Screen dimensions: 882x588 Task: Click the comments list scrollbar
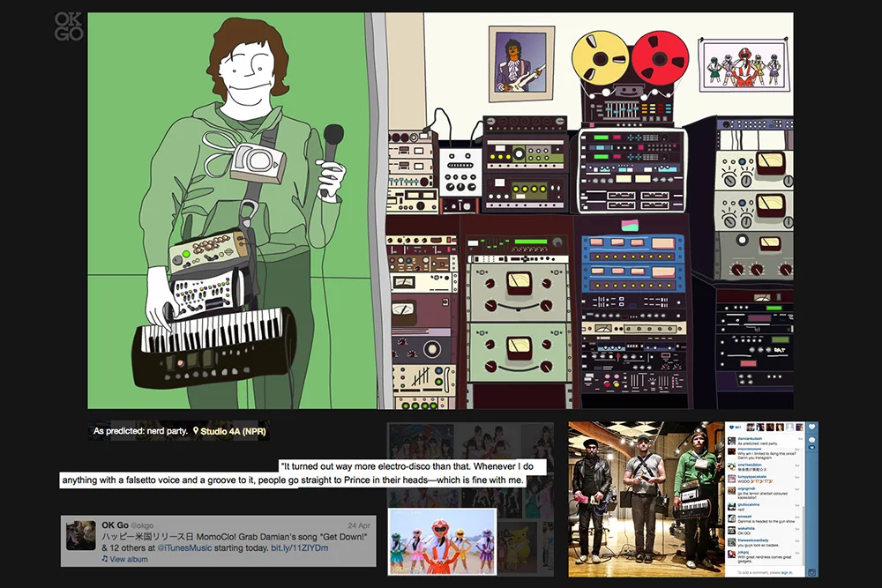pos(804,534)
